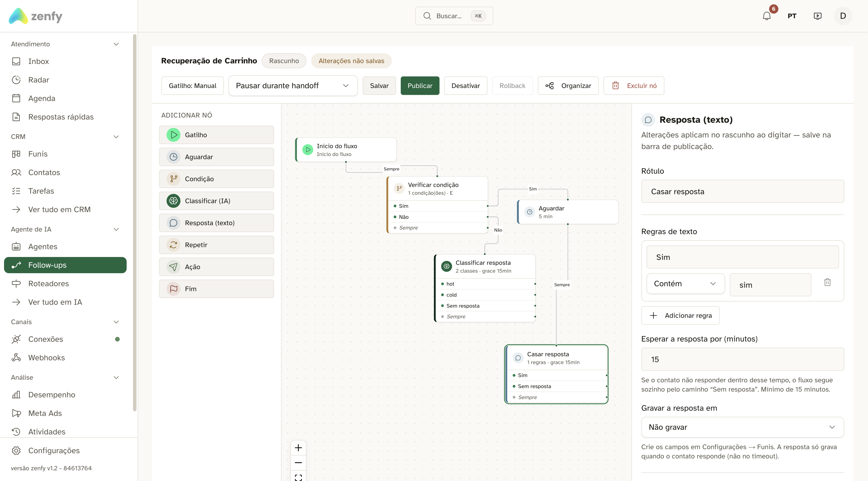Click the Salvar button
The width and height of the screenshot is (868, 481).
[379, 86]
